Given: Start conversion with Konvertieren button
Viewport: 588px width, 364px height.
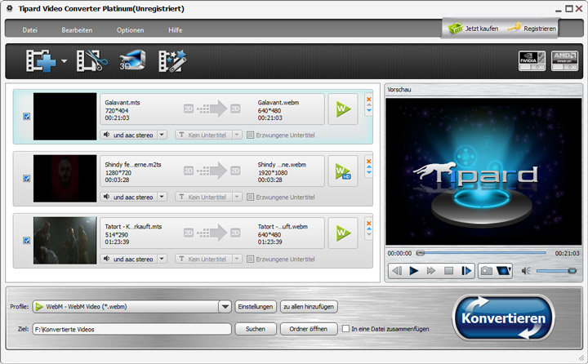Looking at the screenshot, I should coord(503,318).
